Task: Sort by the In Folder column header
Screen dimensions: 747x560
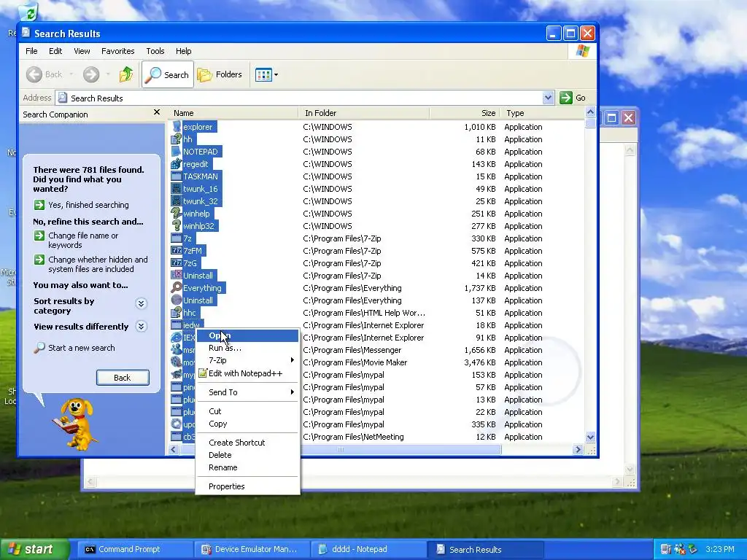Action: [x=364, y=113]
